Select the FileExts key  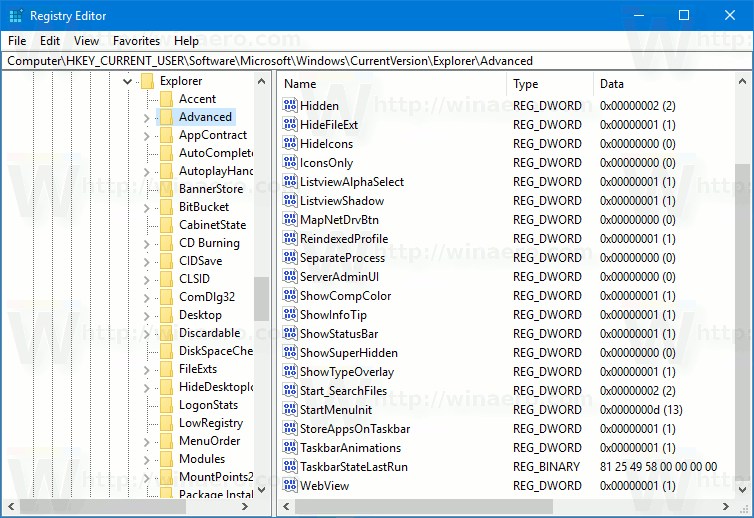click(x=198, y=369)
